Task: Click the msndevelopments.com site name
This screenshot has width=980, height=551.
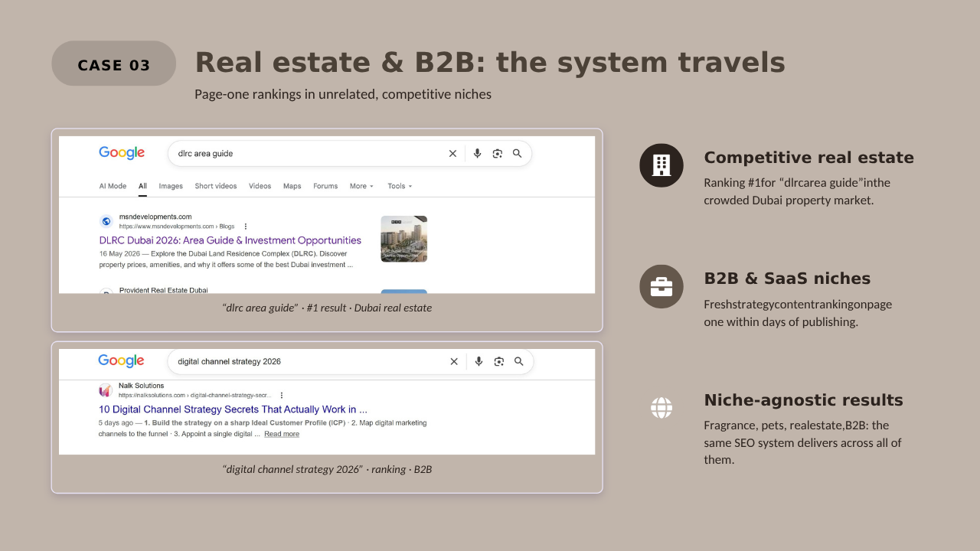Action: (x=155, y=217)
